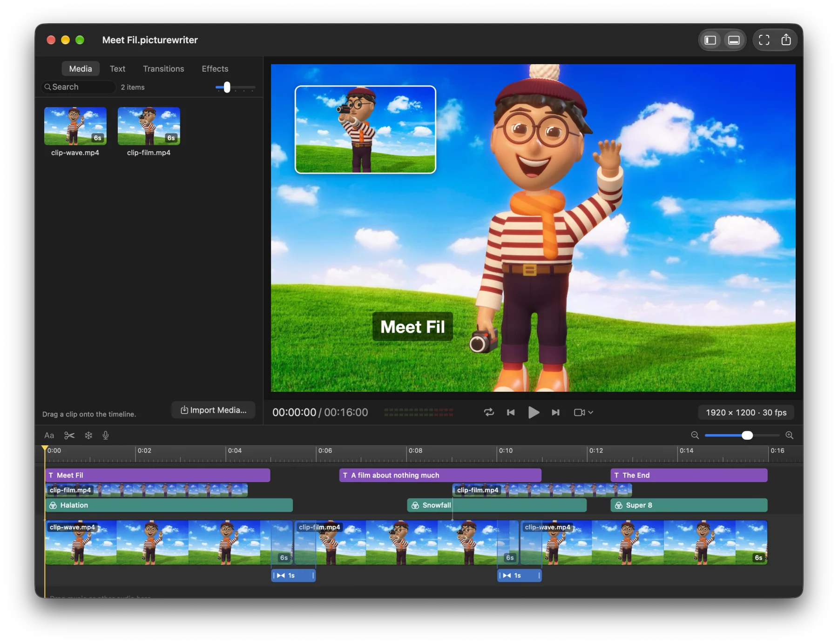Select the picture-in-picture overlay in preview
The width and height of the screenshot is (838, 644).
(x=365, y=129)
